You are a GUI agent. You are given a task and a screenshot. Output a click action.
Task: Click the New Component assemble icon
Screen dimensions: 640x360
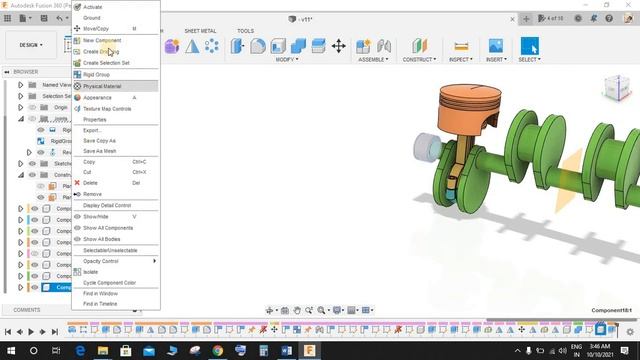coord(363,46)
